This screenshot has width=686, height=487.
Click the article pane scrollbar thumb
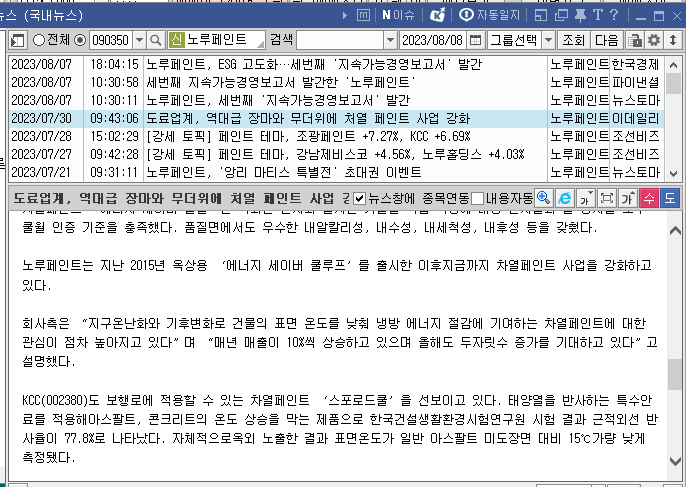click(675, 375)
